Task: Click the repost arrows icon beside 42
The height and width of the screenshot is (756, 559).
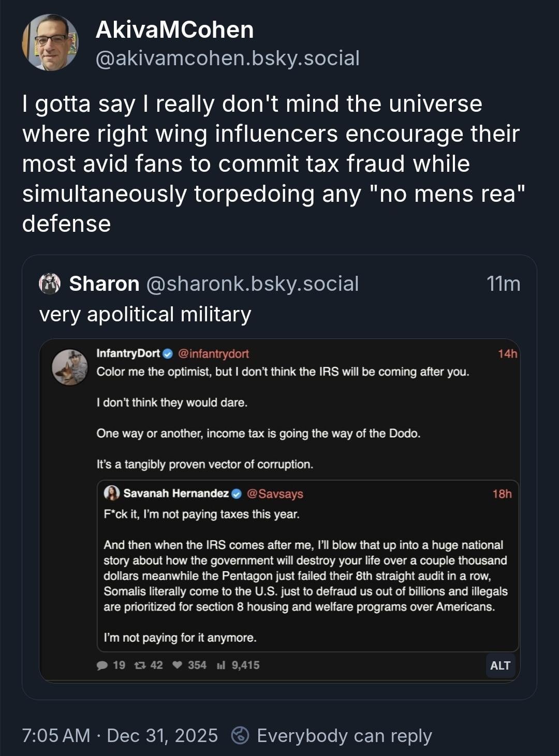Action: coord(140,665)
